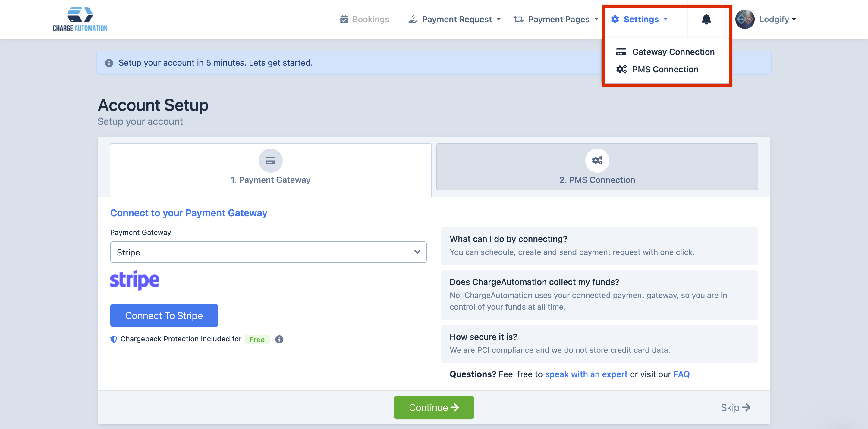Click the Lodgify profile avatar
Viewport: 868px width, 429px height.
tap(745, 19)
